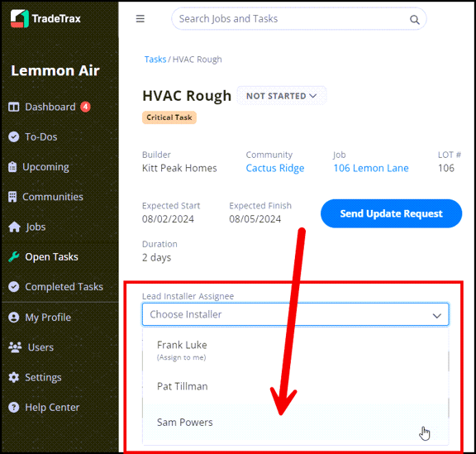
Task: Open the Cactus Ridge community link
Action: [275, 168]
